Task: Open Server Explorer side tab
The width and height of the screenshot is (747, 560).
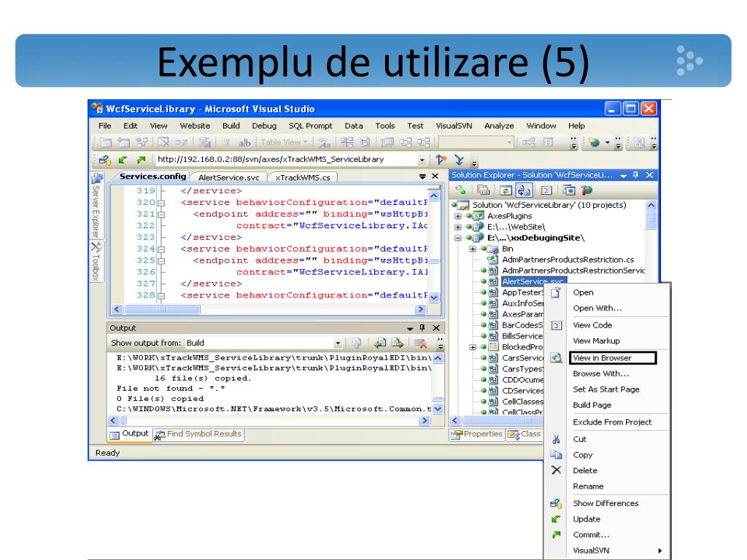Action: coord(97,206)
